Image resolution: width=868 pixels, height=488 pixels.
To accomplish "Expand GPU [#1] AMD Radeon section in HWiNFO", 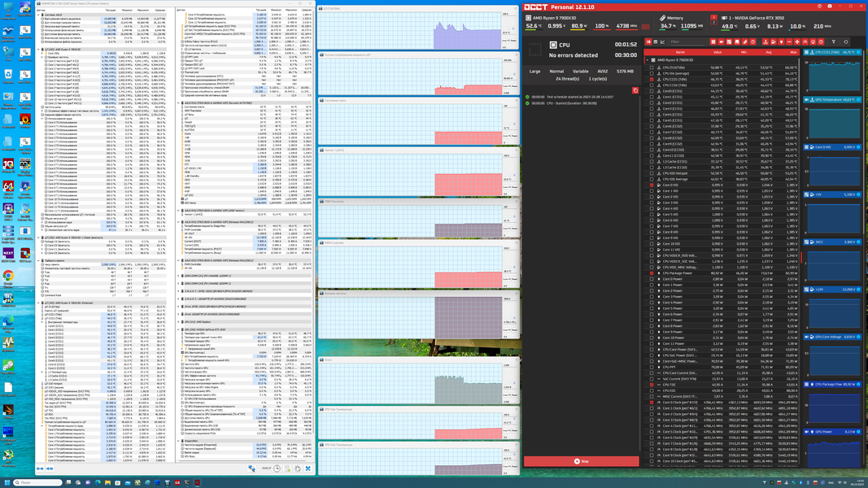I will (179, 322).
